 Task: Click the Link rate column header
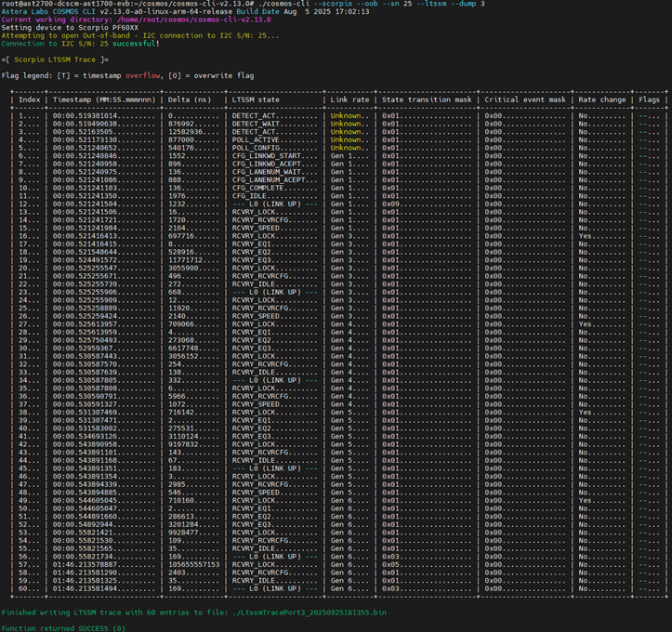pyautogui.click(x=349, y=99)
